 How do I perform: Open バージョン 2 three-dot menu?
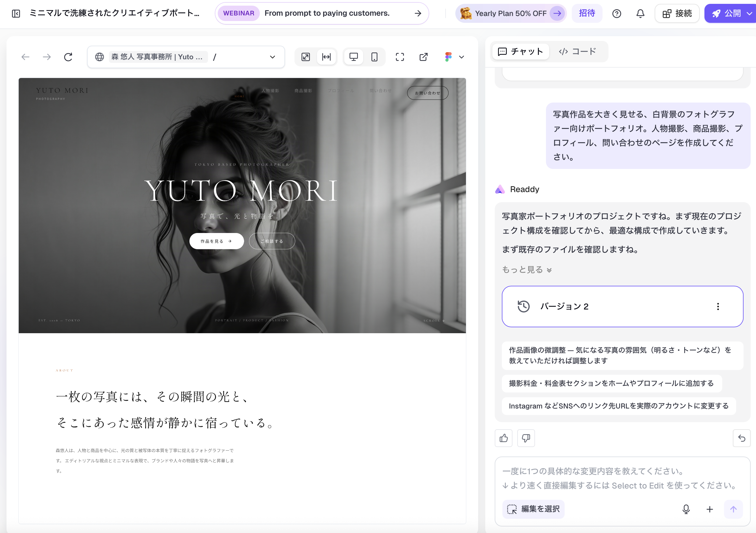click(718, 306)
